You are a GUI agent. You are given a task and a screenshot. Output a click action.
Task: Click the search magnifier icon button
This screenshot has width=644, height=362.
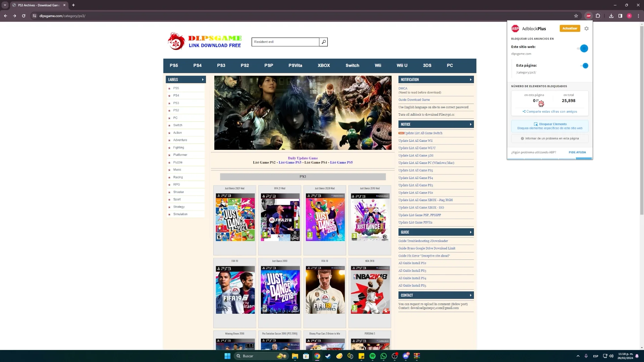point(323,42)
